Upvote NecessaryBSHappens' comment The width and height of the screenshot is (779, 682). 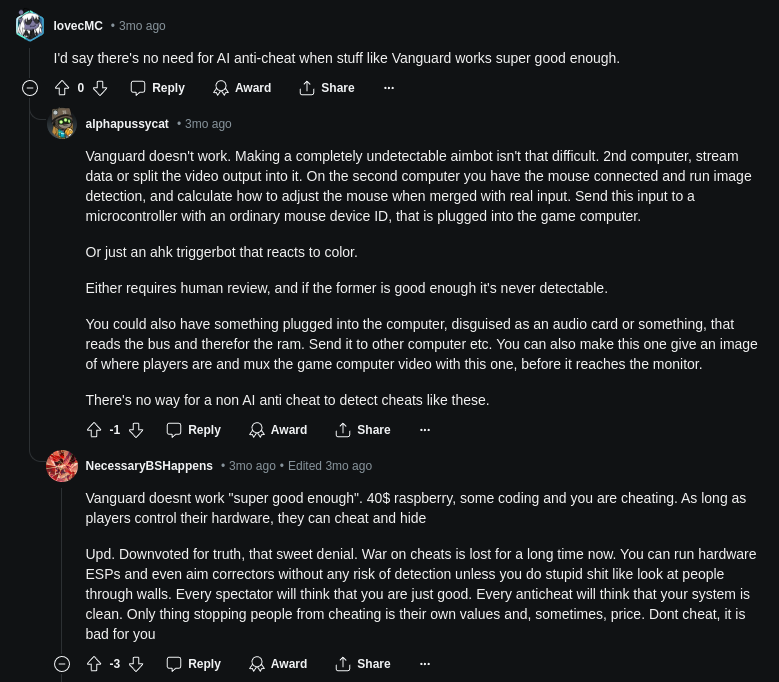coord(94,664)
